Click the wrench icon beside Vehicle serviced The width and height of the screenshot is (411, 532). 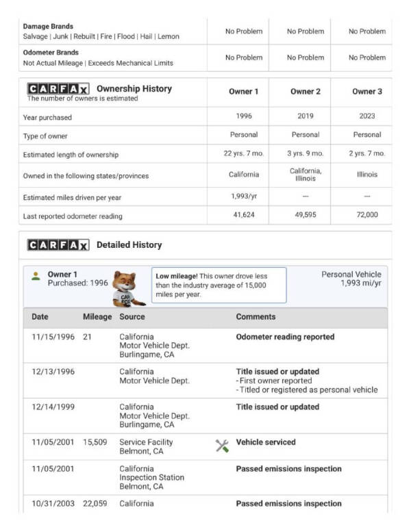(222, 446)
